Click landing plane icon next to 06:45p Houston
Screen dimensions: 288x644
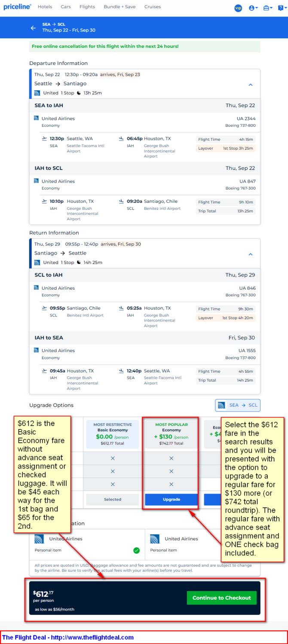122,138
